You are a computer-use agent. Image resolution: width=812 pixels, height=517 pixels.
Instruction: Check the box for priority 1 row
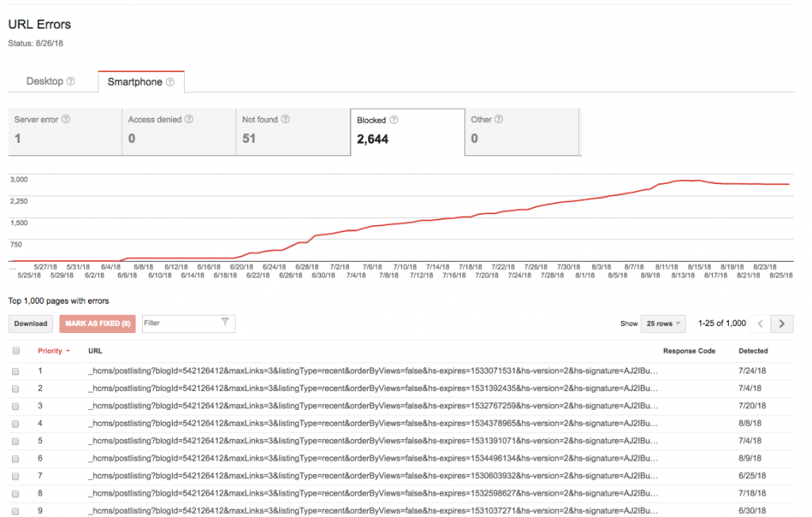[x=16, y=371]
